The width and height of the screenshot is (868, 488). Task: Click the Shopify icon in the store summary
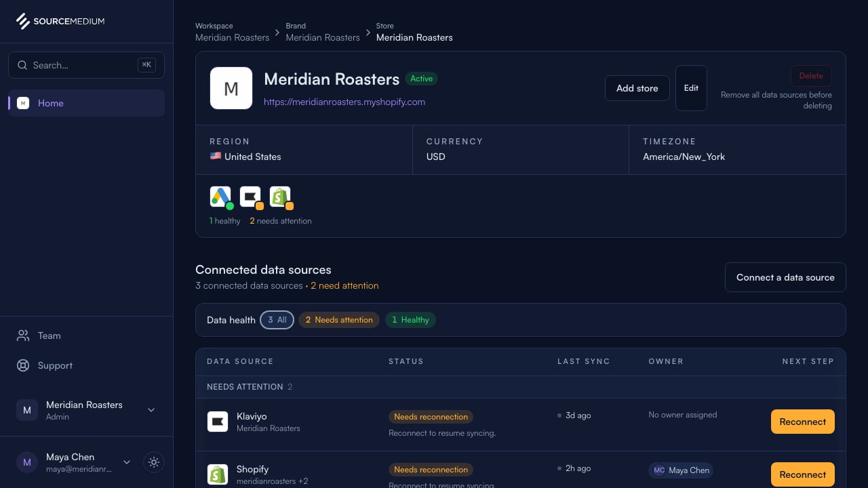tap(280, 197)
